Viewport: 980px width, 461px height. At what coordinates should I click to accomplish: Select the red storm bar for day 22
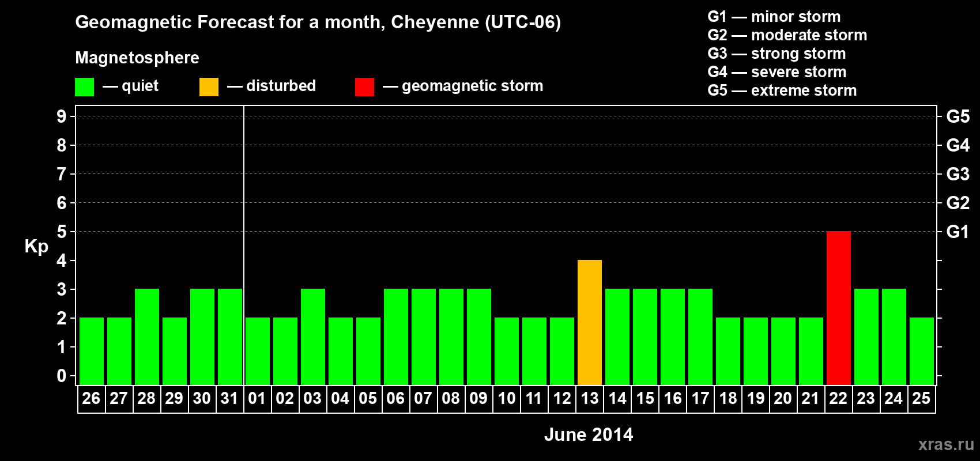839,308
